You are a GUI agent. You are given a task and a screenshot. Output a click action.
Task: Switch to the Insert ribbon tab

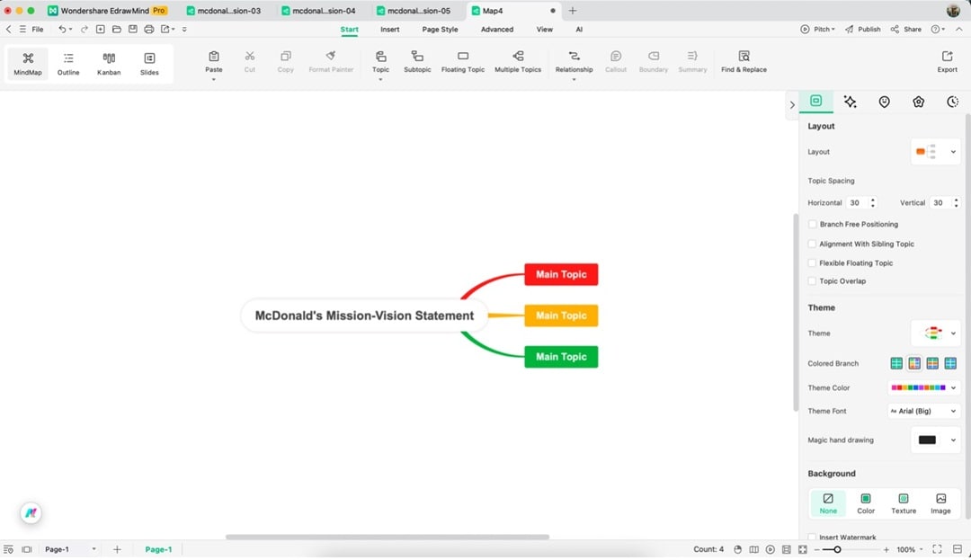click(x=389, y=29)
